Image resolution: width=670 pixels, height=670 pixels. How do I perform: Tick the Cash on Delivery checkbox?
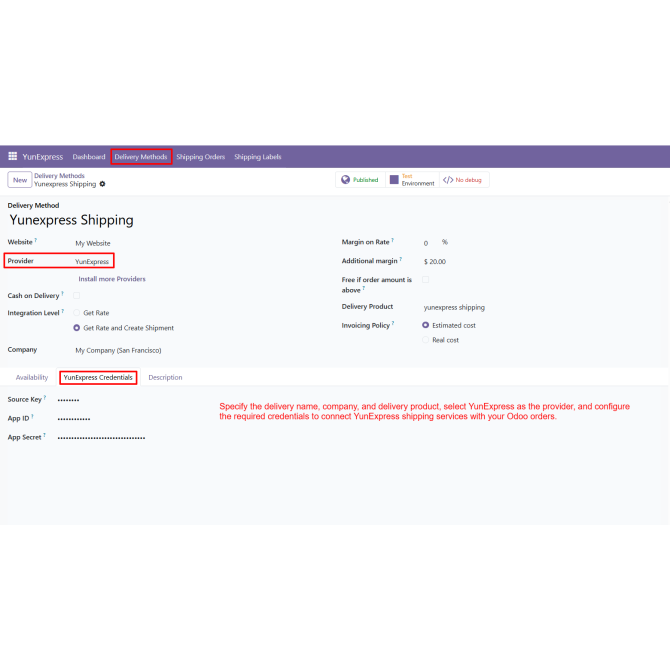[x=76, y=296]
